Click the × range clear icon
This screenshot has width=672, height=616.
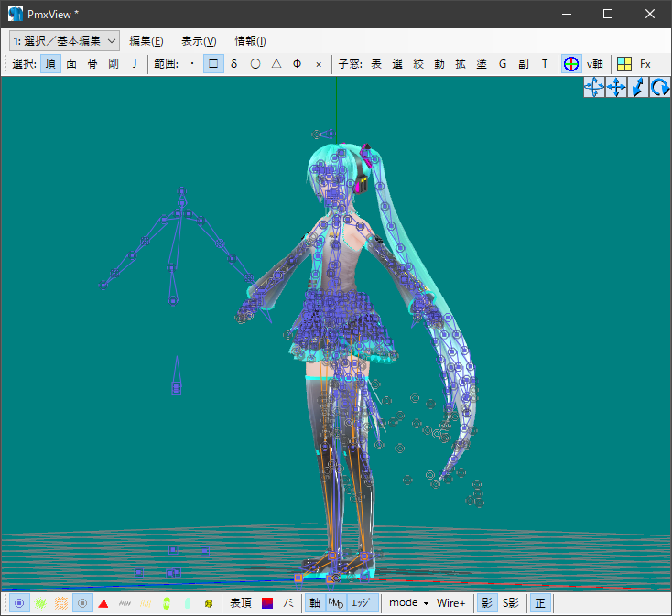pyautogui.click(x=319, y=64)
